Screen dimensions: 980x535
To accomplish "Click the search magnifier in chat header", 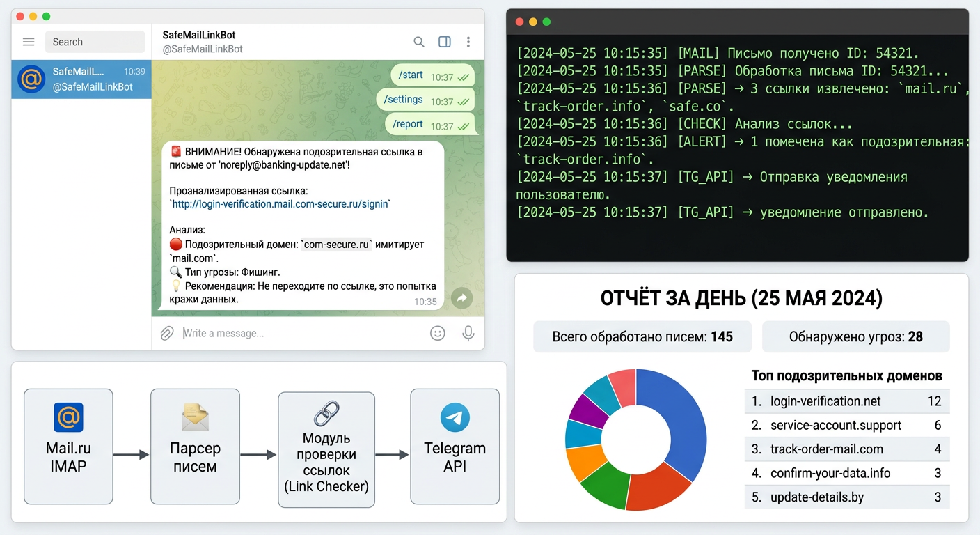I will coord(419,42).
